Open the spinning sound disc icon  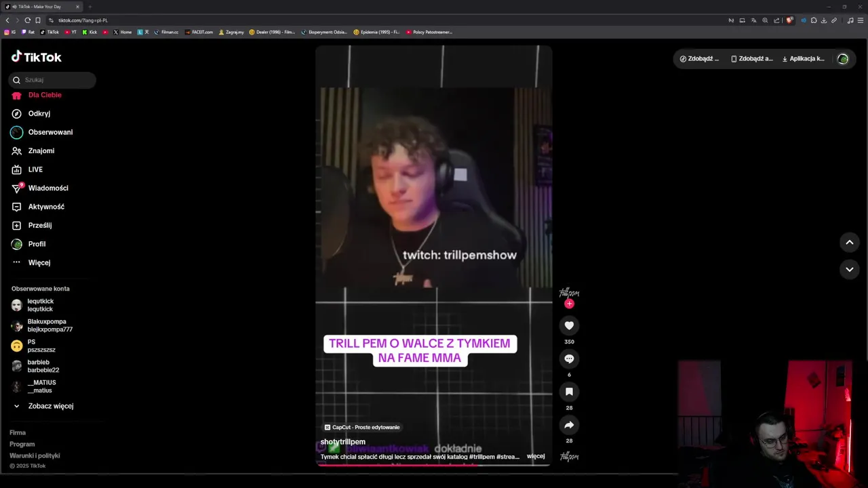569,456
